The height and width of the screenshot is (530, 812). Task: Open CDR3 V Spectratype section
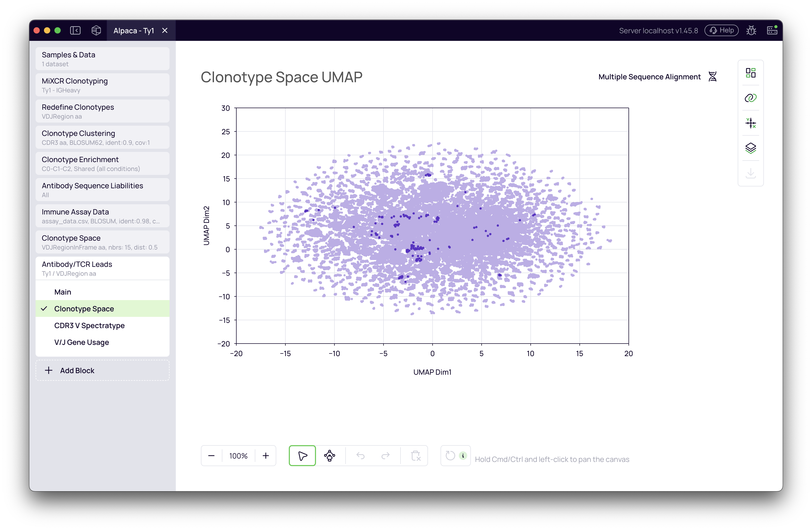click(89, 325)
